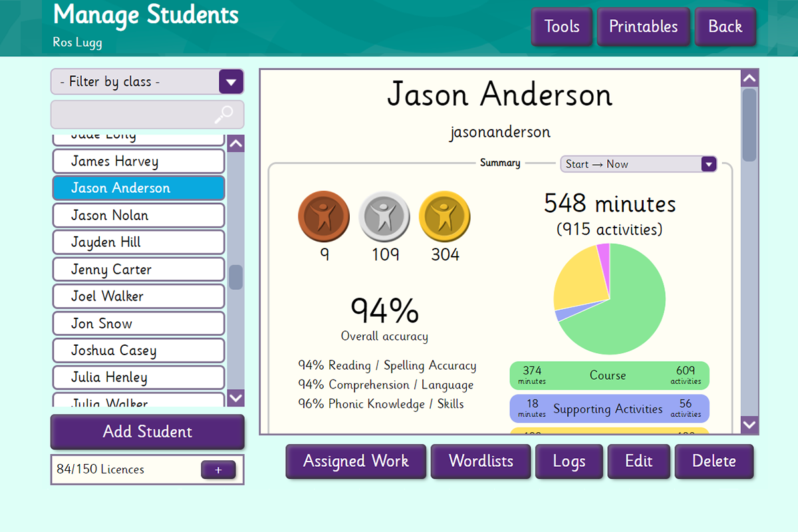This screenshot has height=532, width=798.
Task: Click the green Course pie chart segment
Action: (625, 313)
